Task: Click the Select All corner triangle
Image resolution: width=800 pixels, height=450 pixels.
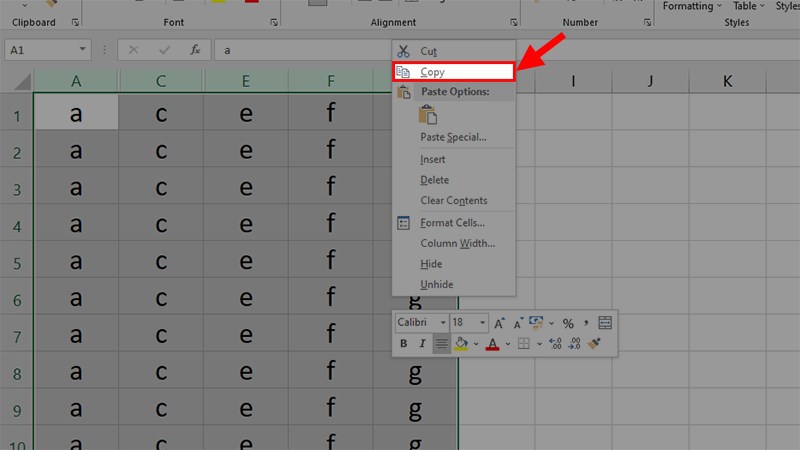Action: tap(22, 81)
